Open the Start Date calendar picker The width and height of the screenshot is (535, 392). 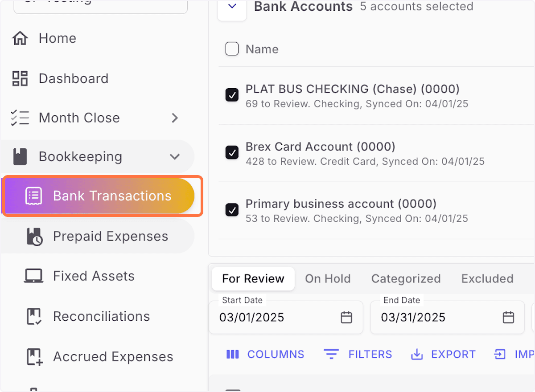click(x=347, y=317)
